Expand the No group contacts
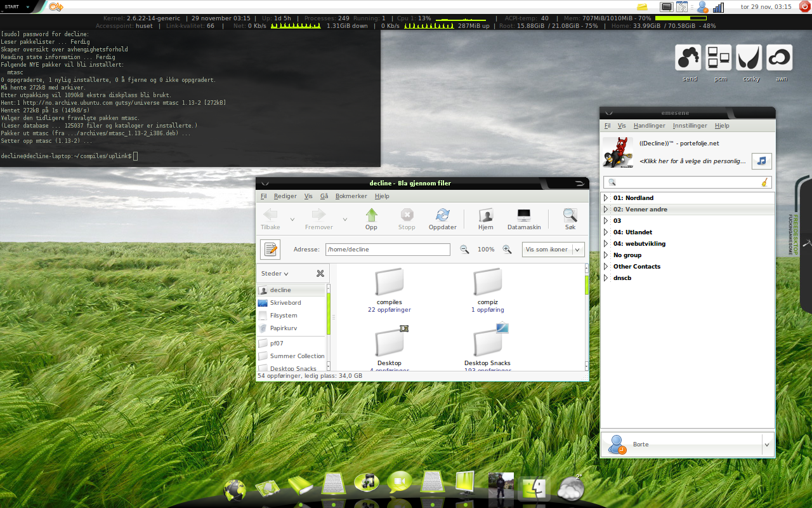 coord(606,255)
